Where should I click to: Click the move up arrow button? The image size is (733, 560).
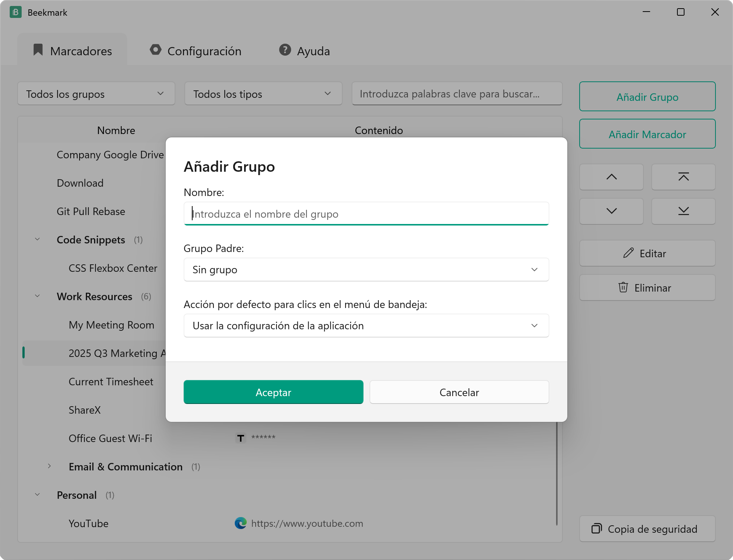click(x=611, y=177)
